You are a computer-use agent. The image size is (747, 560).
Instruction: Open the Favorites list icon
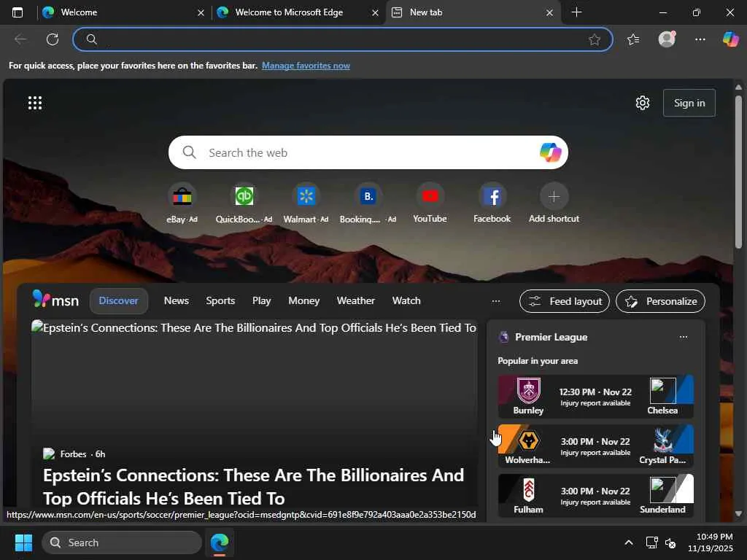click(x=633, y=39)
